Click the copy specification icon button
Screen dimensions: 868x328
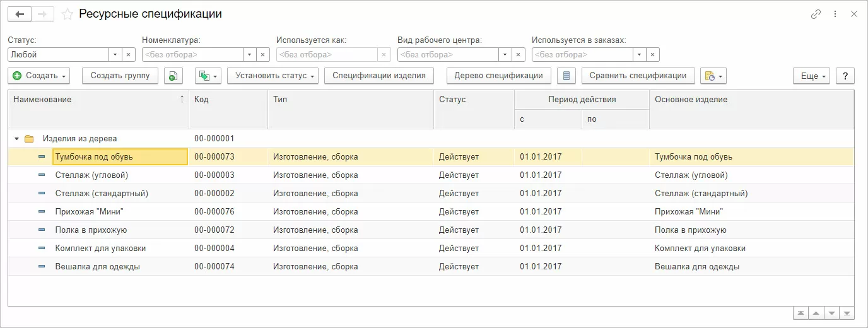click(x=173, y=76)
